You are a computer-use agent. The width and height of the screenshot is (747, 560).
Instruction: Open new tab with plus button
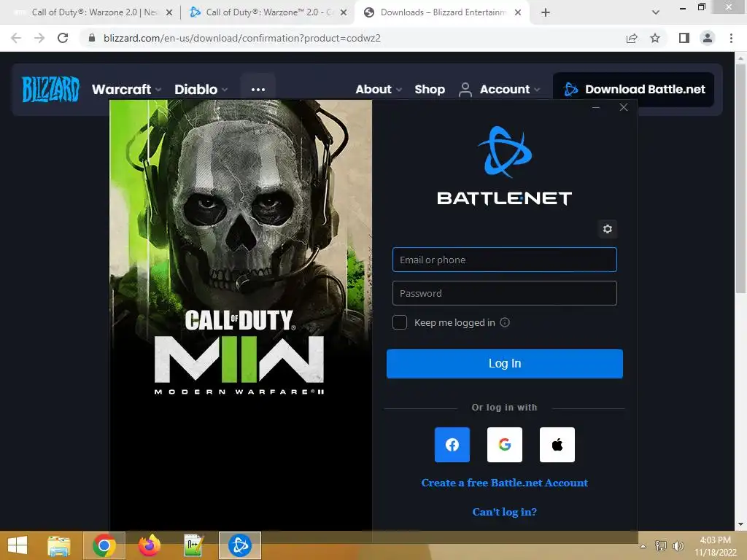pos(546,12)
